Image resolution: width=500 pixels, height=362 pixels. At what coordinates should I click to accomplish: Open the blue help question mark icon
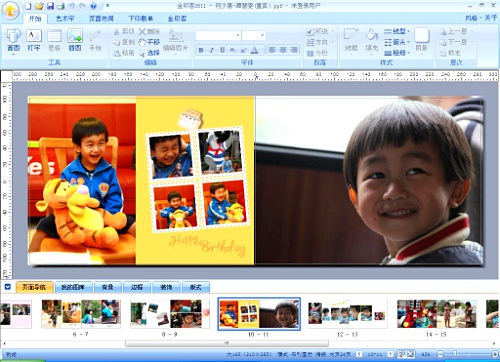pyautogui.click(x=94, y=6)
